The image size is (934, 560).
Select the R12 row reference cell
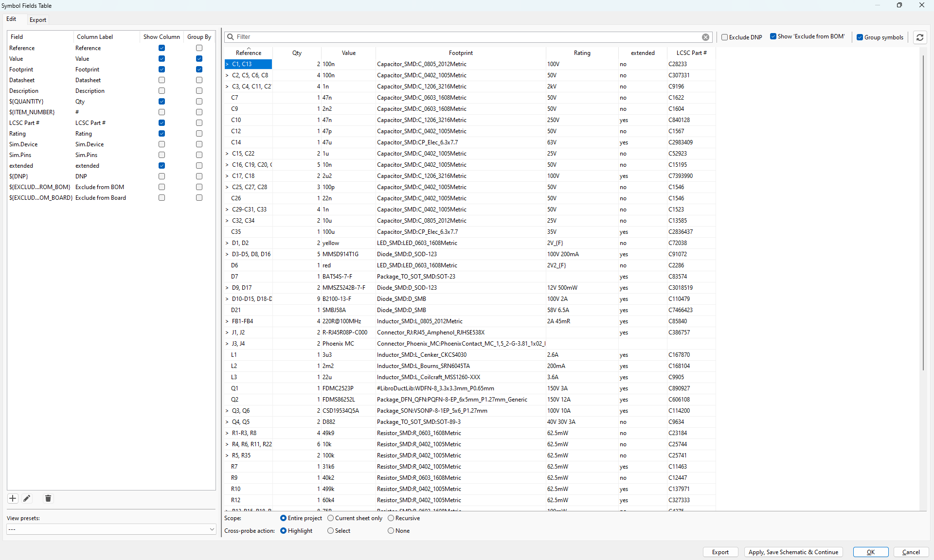[249, 500]
